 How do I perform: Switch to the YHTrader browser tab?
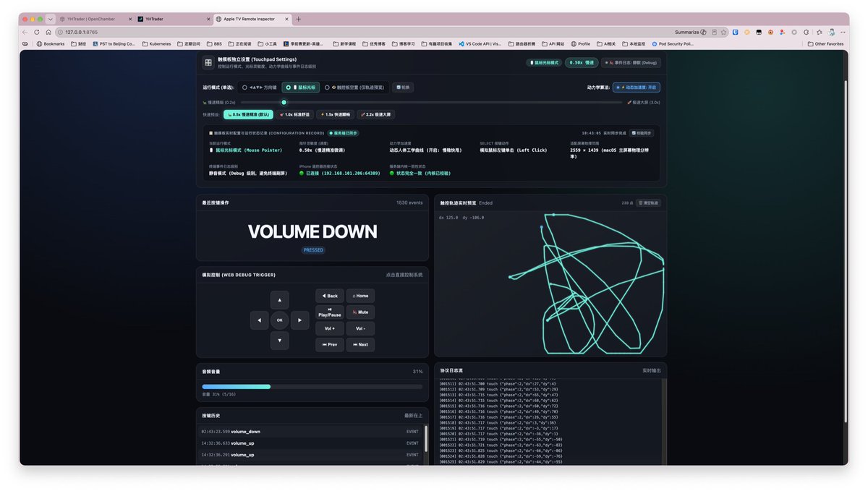[x=174, y=19]
